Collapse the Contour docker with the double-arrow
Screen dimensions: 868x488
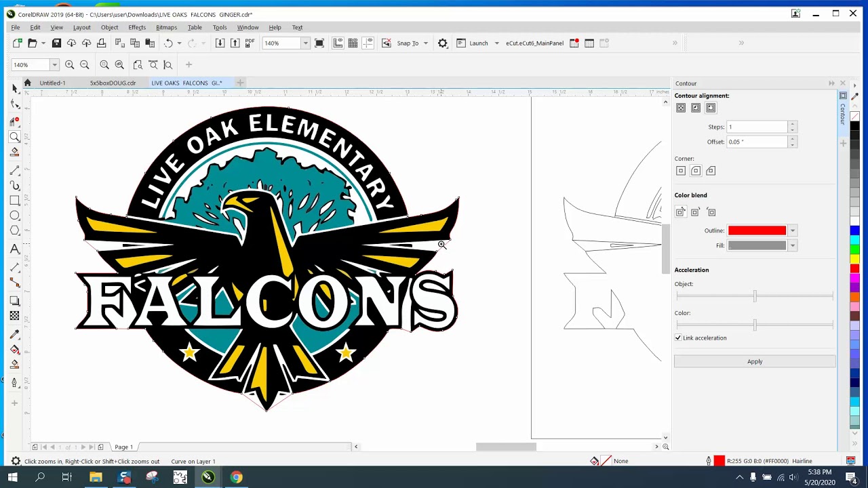coord(831,83)
